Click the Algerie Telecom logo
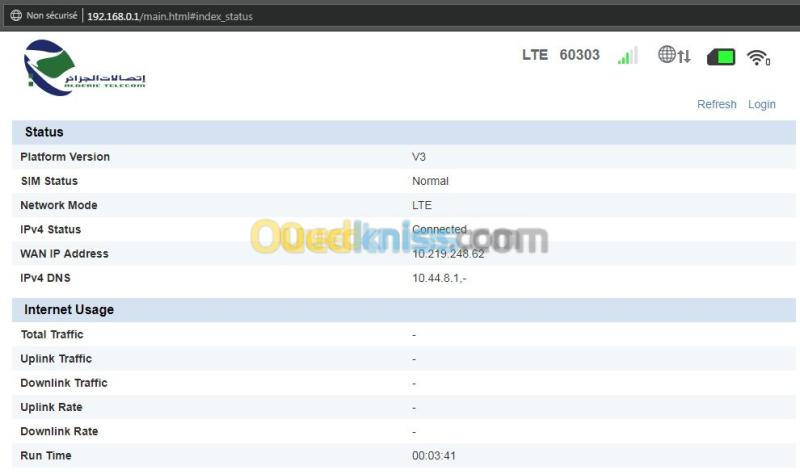Image resolution: width=800 pixels, height=474 pixels. click(84, 67)
